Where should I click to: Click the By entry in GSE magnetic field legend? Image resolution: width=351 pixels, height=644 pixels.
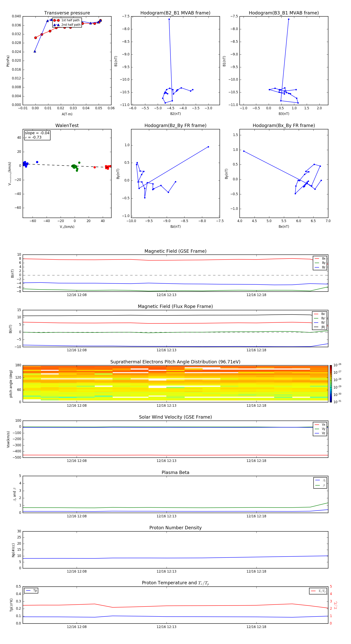[320, 263]
